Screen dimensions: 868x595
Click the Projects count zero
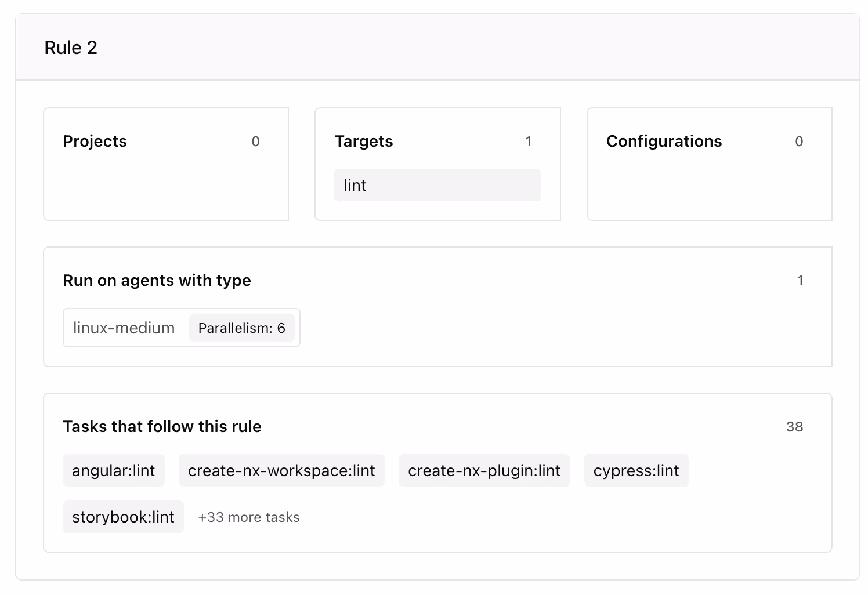pyautogui.click(x=256, y=141)
